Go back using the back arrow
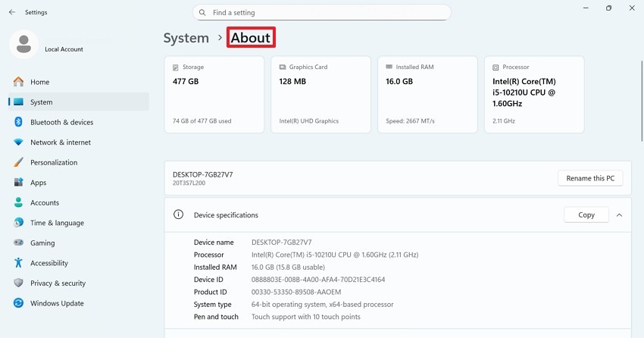Screen dimensions: 644x338 click(11, 12)
